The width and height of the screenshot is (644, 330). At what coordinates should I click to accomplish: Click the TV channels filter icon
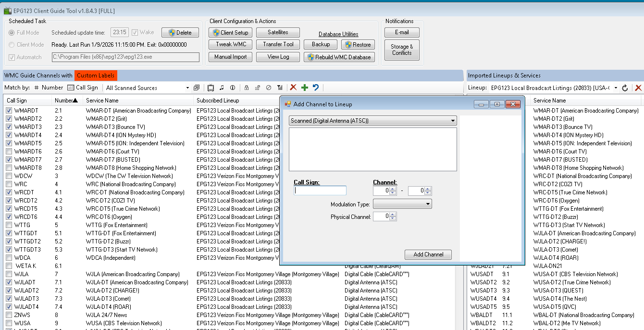point(211,88)
